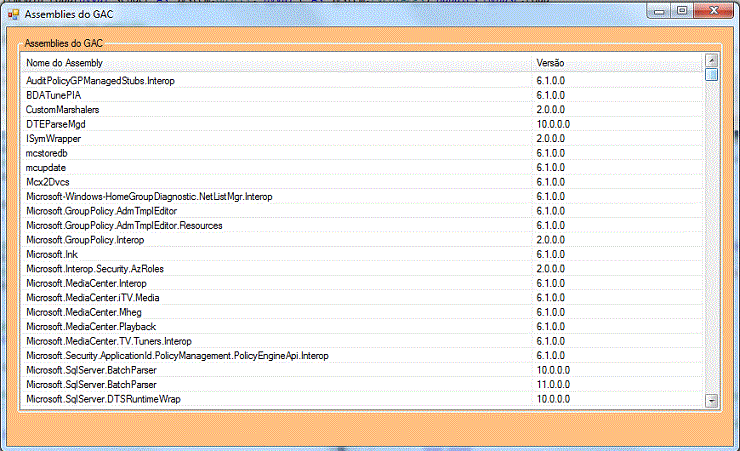This screenshot has width=740, height=451.
Task: Select the Microsoft.MediaCenter.iTV.Media row
Action: click(362, 298)
